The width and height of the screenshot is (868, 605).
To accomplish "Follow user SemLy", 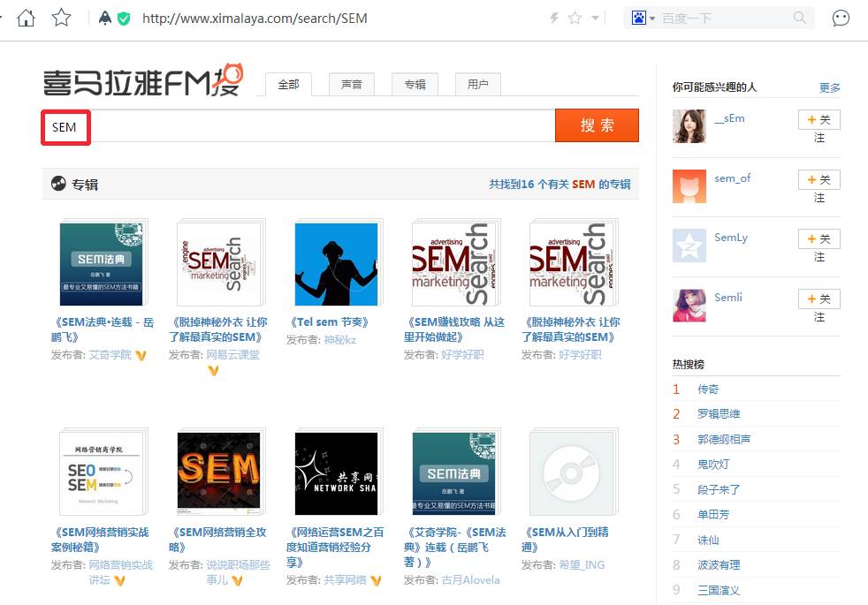I will pyautogui.click(x=819, y=238).
